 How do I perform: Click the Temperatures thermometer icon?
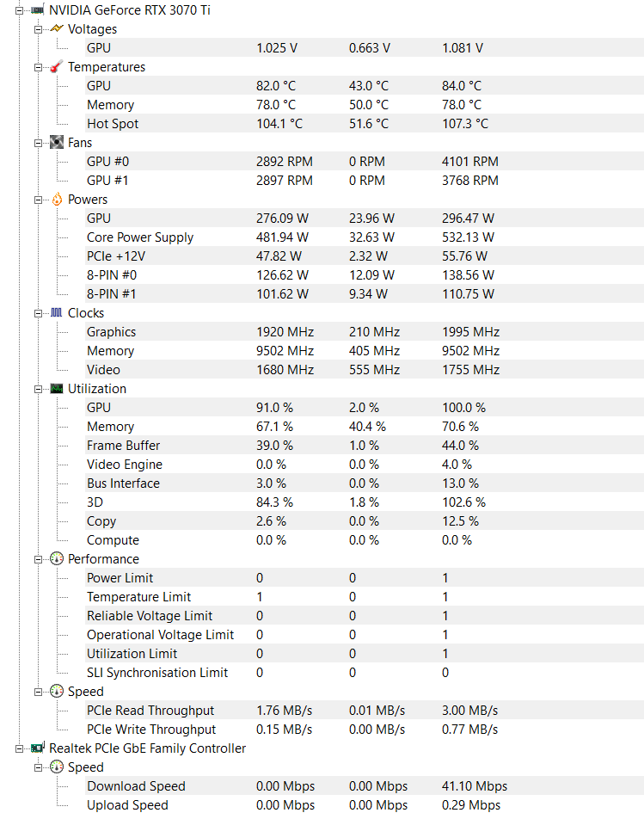click(x=57, y=67)
